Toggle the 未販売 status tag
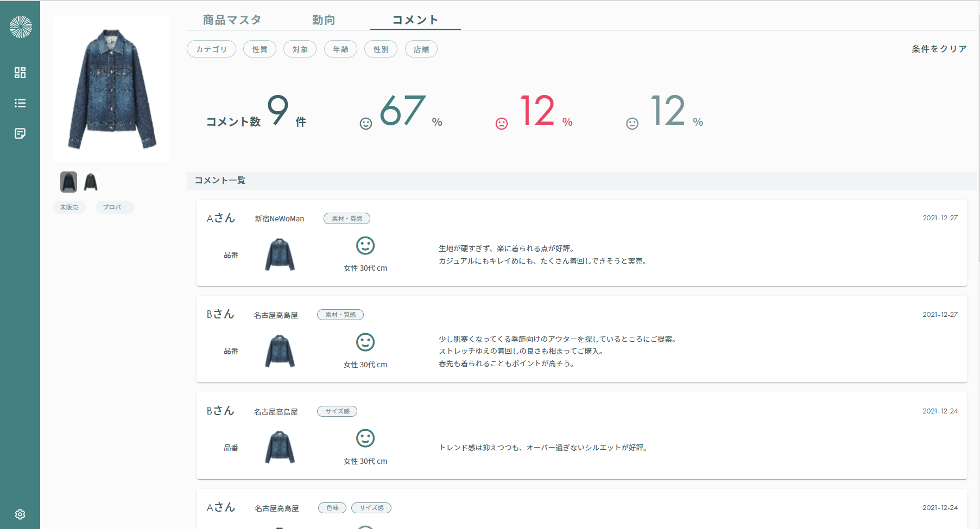The width and height of the screenshot is (980, 529). 69,207
